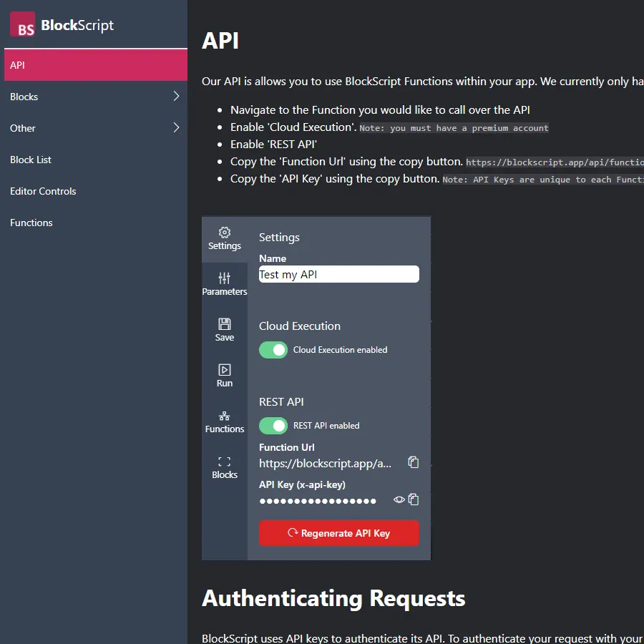Click the BlockScript brand title
This screenshot has height=644, width=644.
pos(77,25)
